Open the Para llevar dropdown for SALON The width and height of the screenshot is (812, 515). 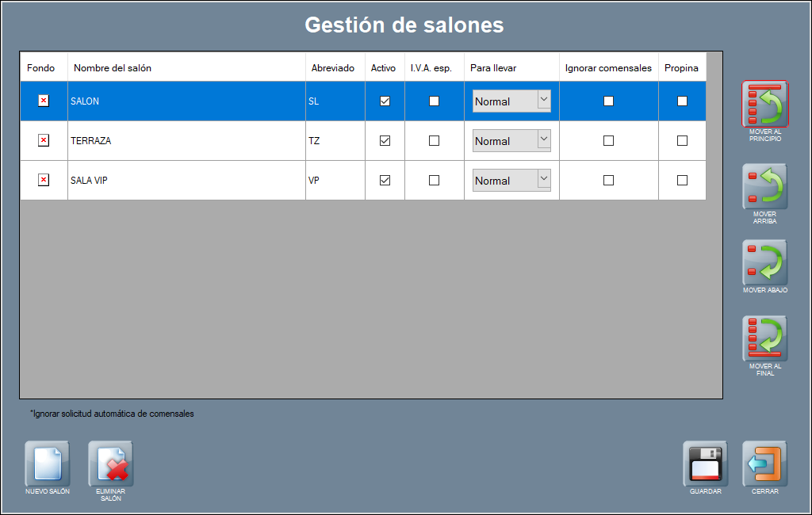pos(543,101)
